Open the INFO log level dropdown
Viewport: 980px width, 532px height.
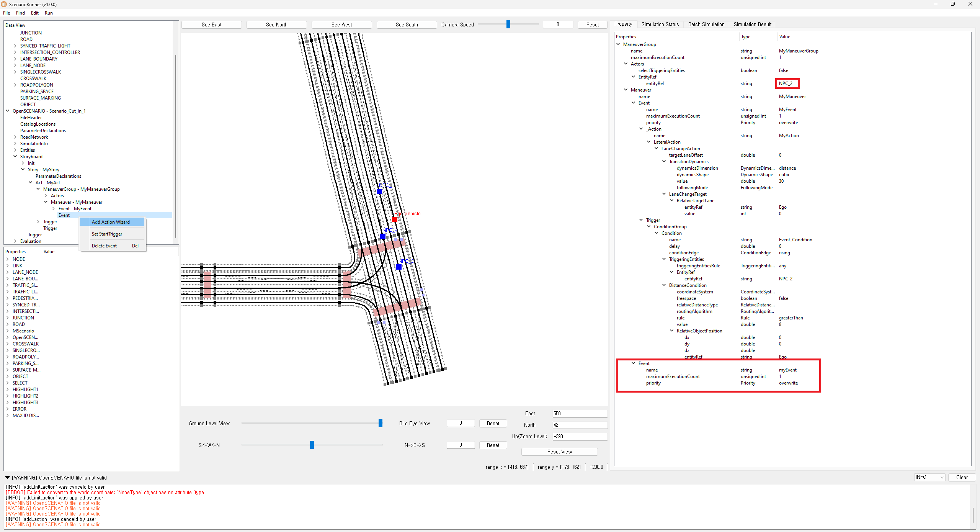point(929,477)
